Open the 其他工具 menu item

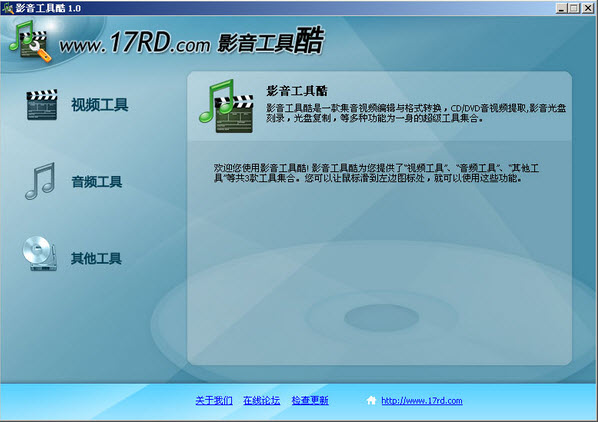[96, 258]
